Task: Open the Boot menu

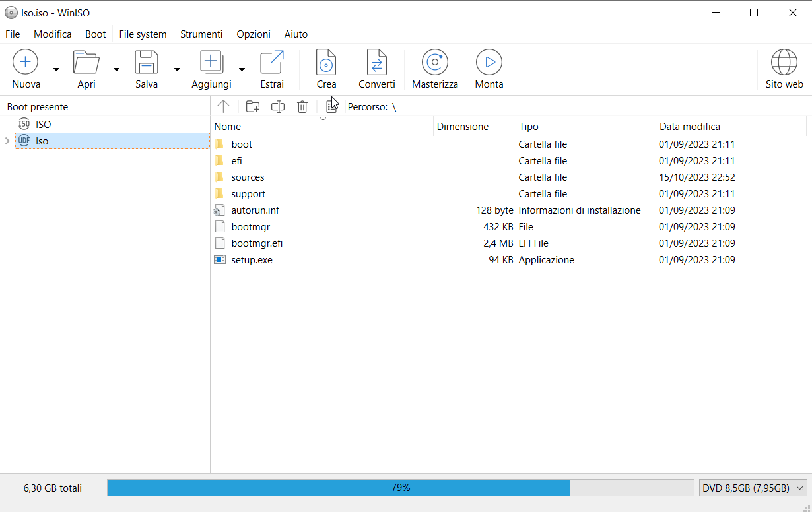Action: tap(96, 34)
